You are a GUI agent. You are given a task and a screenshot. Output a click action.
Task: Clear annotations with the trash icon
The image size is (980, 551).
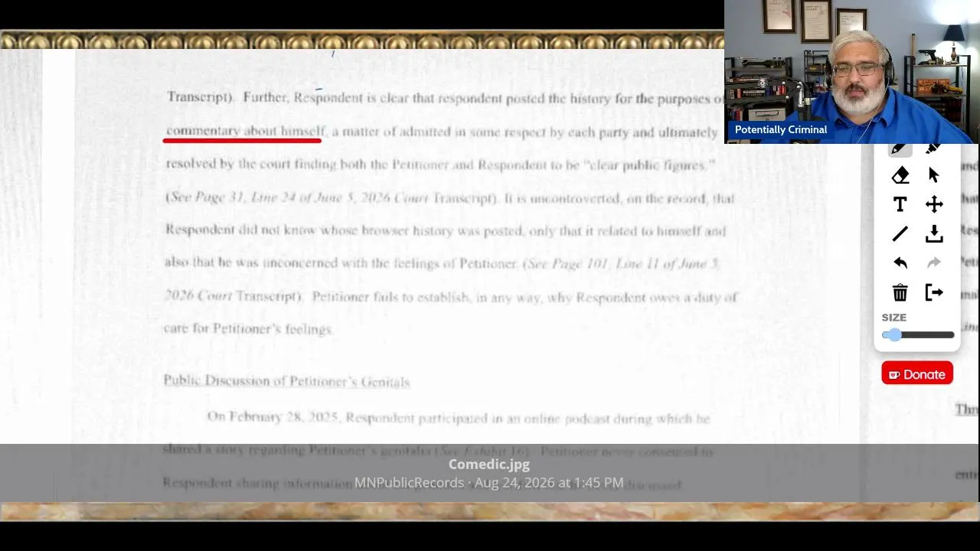pyautogui.click(x=900, y=292)
